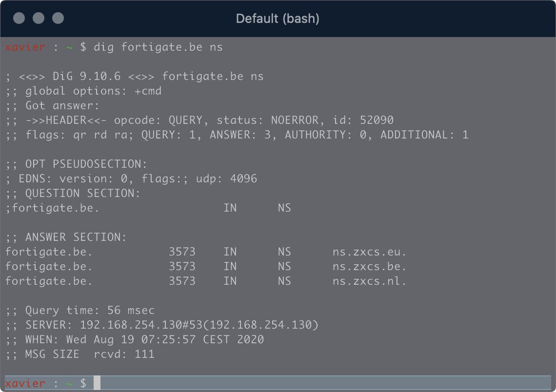Click 'xavier' in the top prompt line
Screen dimensions: 556x392
(25, 47)
